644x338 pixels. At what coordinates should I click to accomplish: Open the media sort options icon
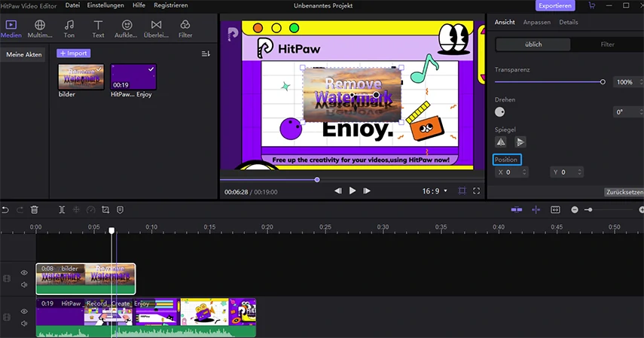pos(206,53)
